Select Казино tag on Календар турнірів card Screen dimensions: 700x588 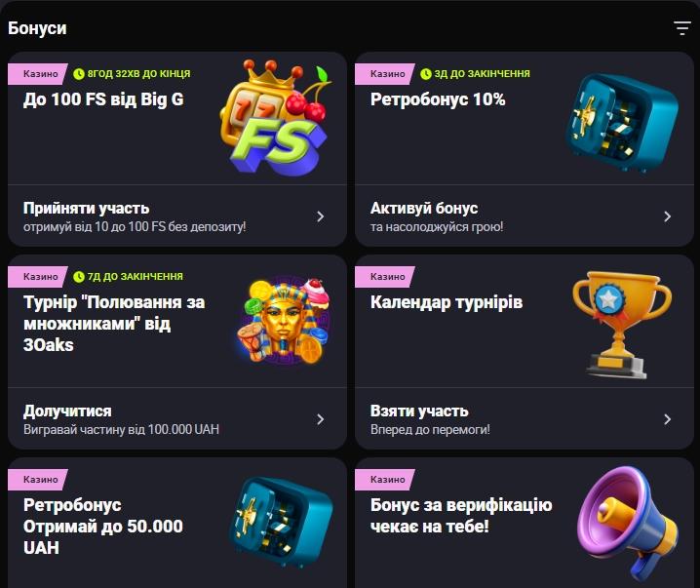tap(385, 276)
